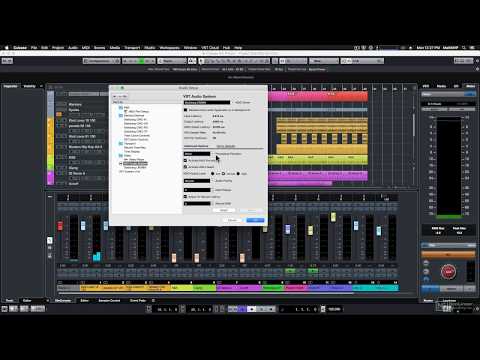Screen dimensions: 480x360
Task: Select MIDI Port Setup in device tree
Action: coord(139,111)
